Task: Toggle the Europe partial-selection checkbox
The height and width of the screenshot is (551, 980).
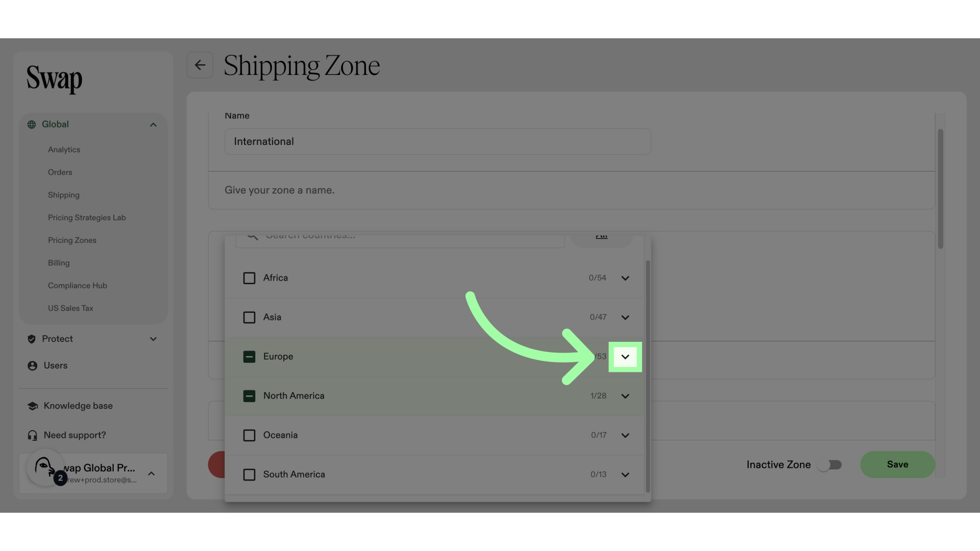Action: (249, 357)
